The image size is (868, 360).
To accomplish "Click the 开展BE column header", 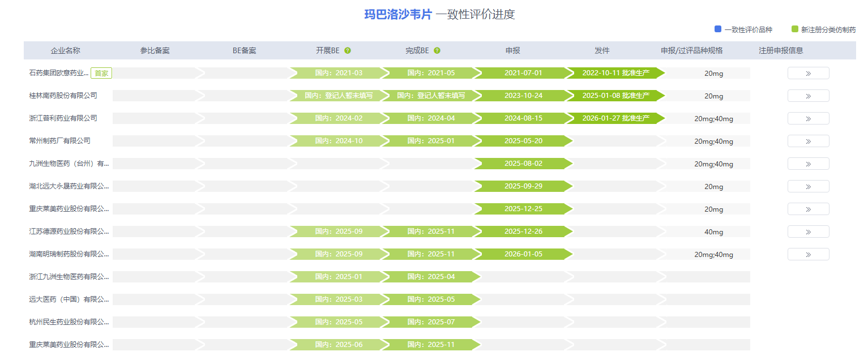I will coord(328,50).
